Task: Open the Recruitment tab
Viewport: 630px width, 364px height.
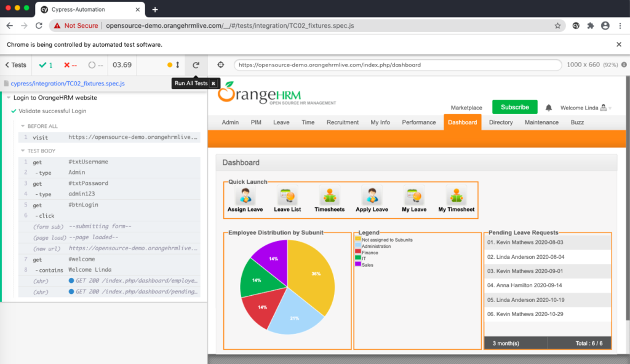Action: tap(342, 122)
